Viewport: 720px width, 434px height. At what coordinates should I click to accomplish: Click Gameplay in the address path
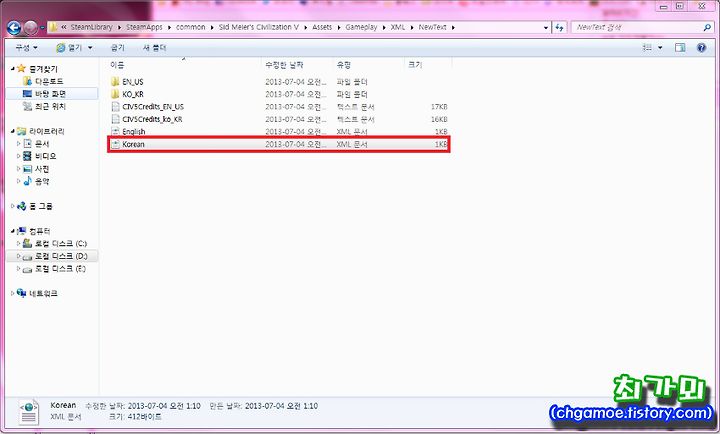(x=361, y=28)
